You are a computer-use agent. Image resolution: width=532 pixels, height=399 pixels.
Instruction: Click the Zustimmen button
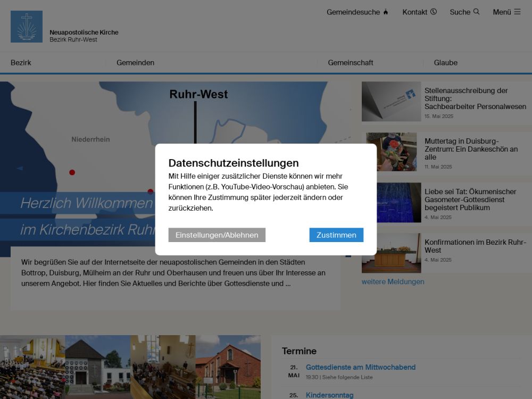[x=336, y=235]
